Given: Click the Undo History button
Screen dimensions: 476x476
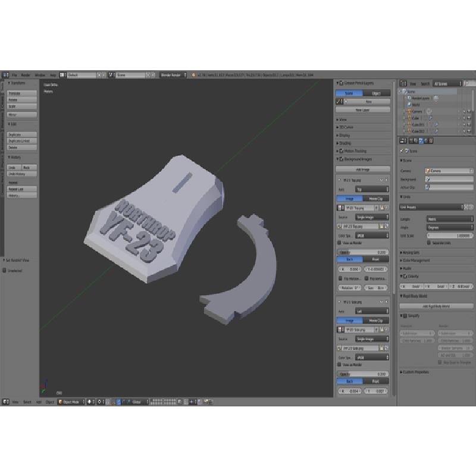Looking at the screenshot, I should click(22, 174).
